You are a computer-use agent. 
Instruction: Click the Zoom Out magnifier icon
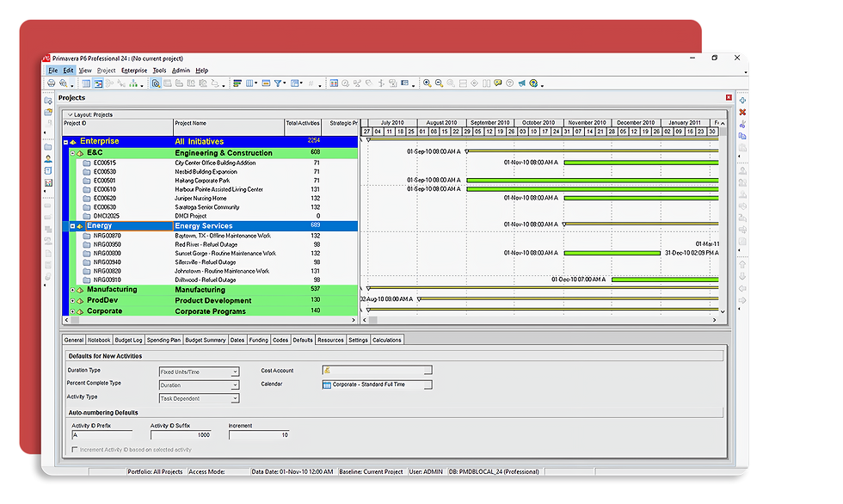point(439,83)
